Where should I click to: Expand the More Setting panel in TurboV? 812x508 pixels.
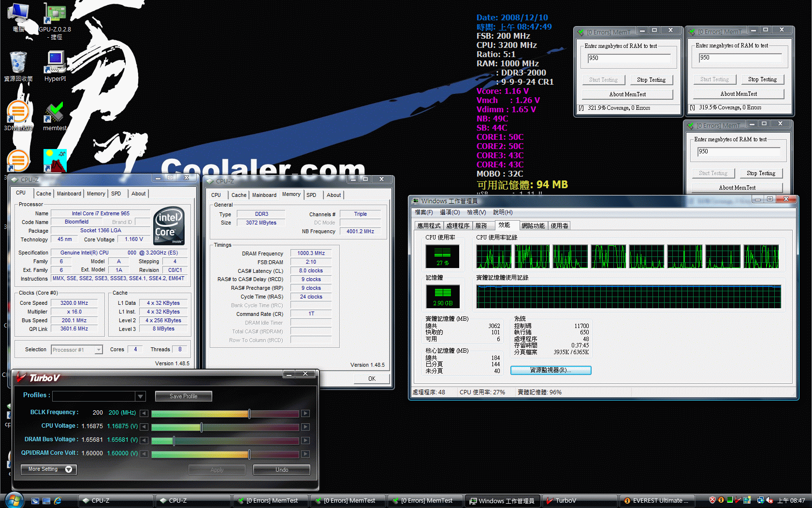tap(49, 469)
